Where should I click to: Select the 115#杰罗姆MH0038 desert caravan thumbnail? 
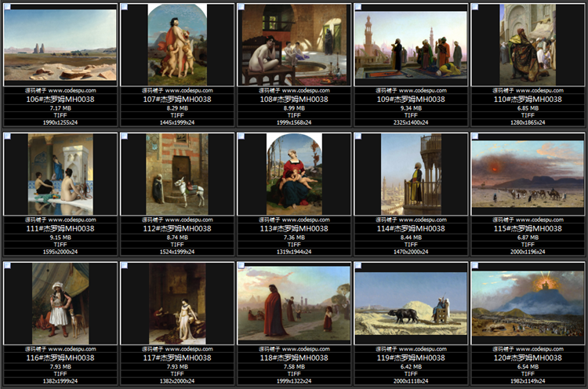(528, 174)
